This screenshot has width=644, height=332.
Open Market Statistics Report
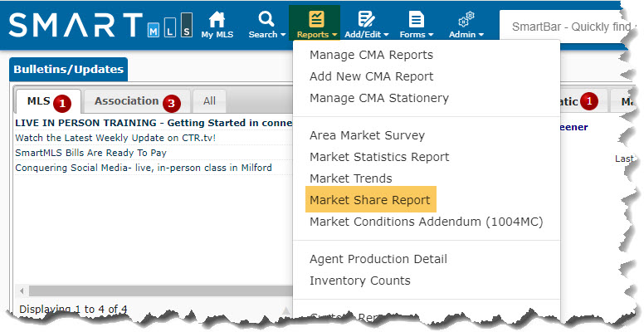coord(379,157)
